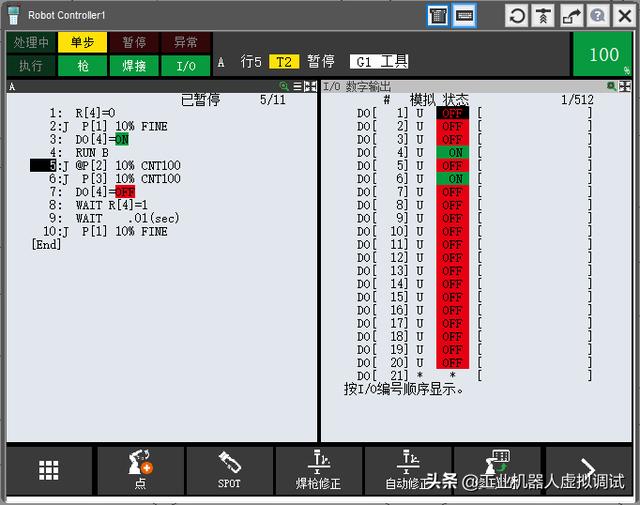Select line 9 WAIT .01(sec)
640x505 pixels.
[x=114, y=218]
